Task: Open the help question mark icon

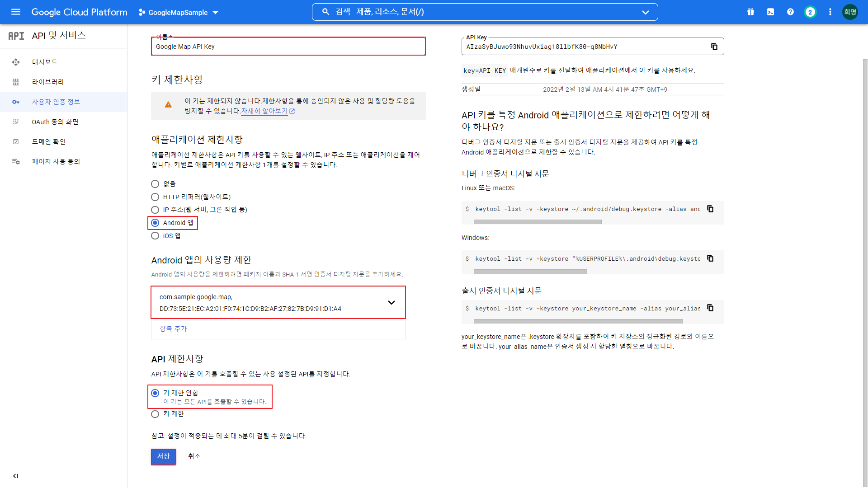Action: point(790,12)
